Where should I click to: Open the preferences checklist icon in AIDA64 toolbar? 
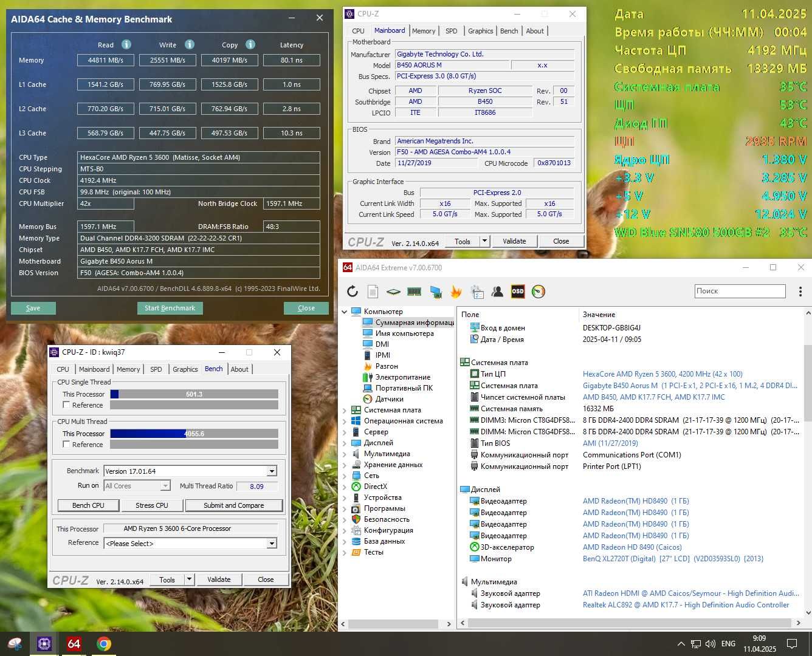(x=477, y=292)
